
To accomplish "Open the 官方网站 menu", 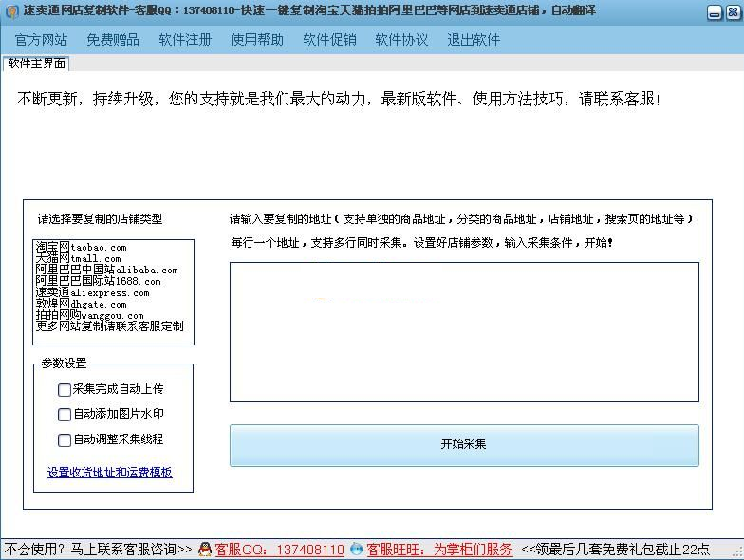I will tap(41, 40).
